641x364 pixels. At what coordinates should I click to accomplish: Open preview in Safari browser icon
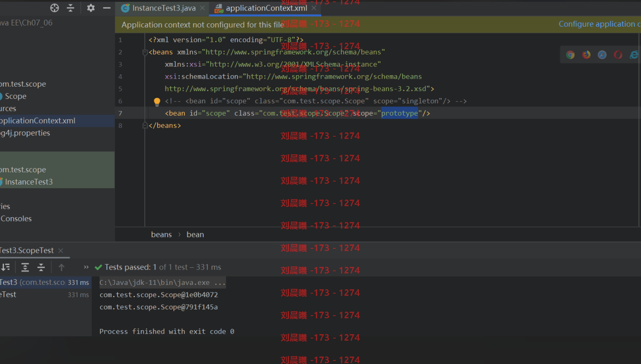click(602, 55)
